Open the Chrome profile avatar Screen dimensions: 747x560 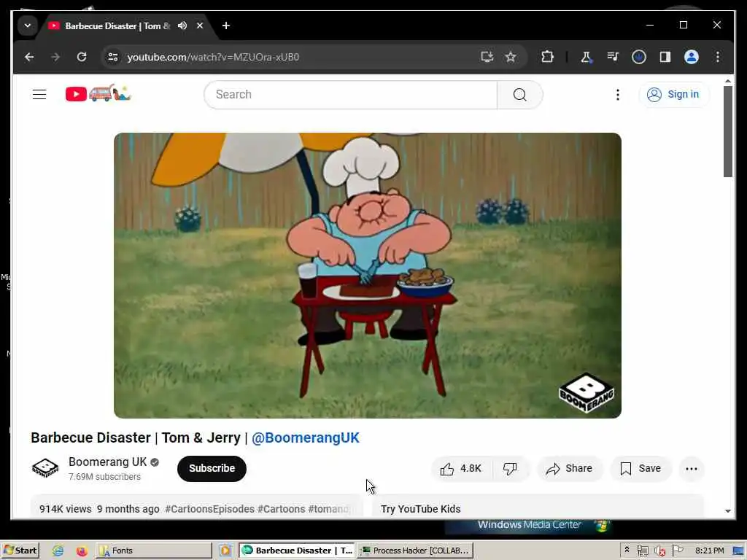point(692,57)
